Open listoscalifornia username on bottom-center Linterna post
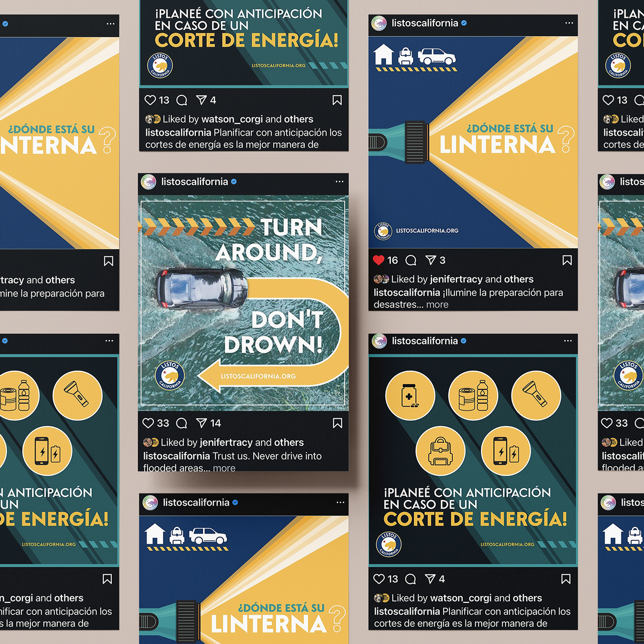Screen dimensions: 644x644 (x=196, y=503)
